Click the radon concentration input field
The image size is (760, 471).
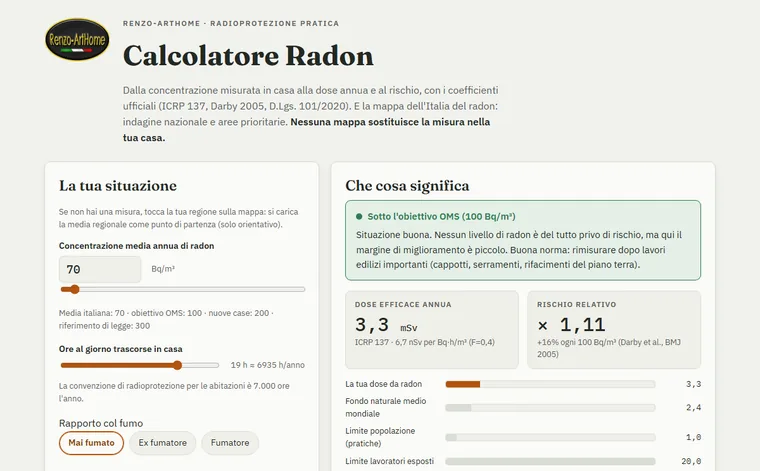coord(100,269)
